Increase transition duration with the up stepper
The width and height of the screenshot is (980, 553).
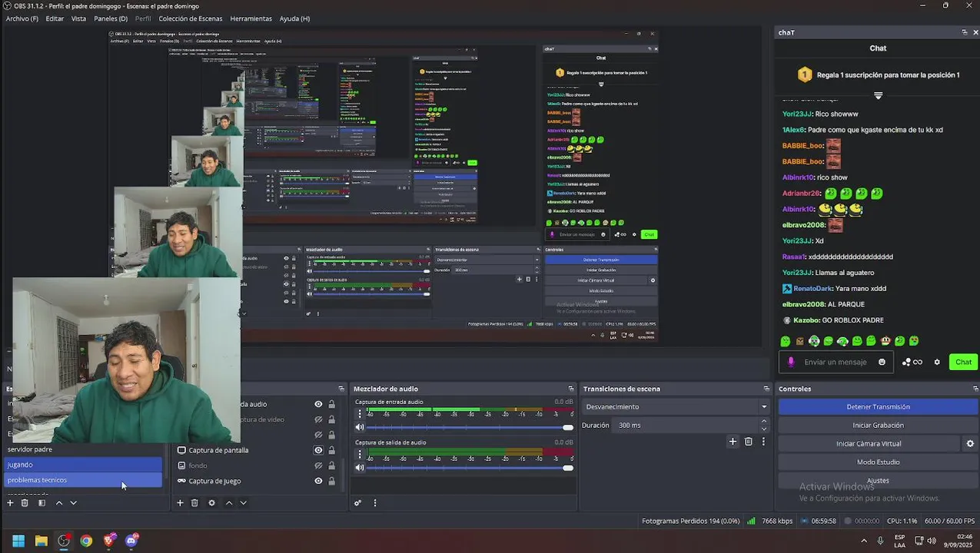(764, 421)
